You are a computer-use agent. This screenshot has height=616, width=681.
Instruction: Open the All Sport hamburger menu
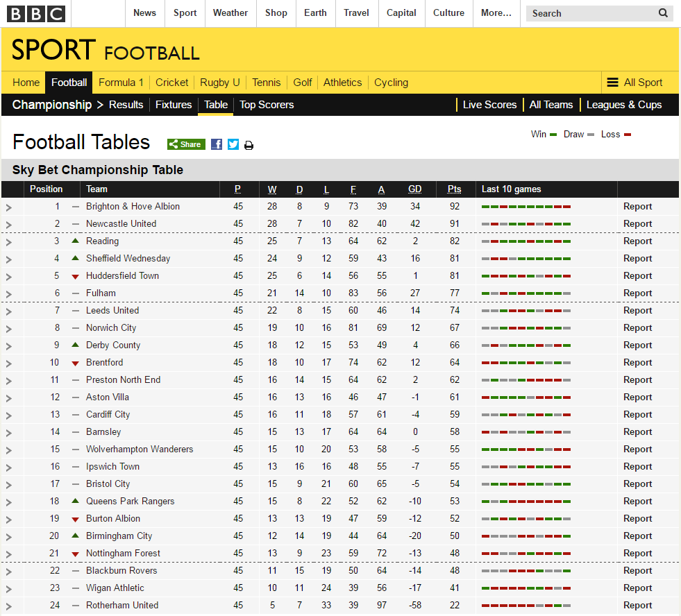click(634, 83)
